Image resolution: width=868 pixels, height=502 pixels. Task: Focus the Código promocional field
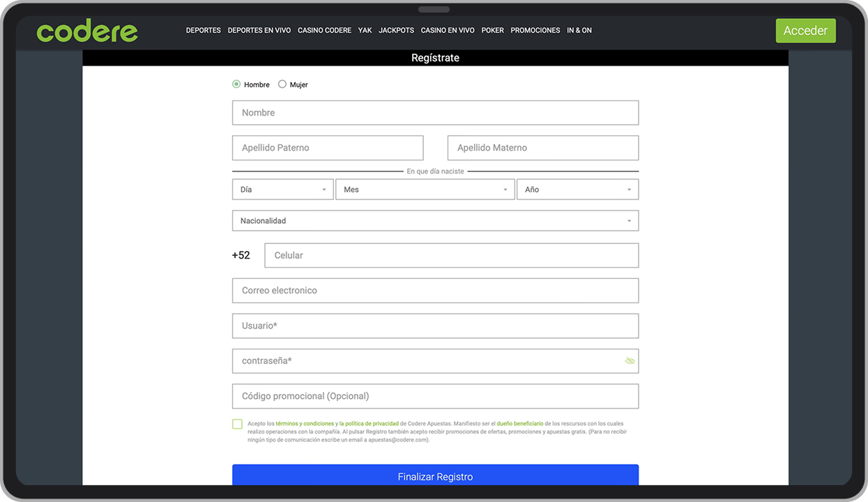(x=435, y=396)
